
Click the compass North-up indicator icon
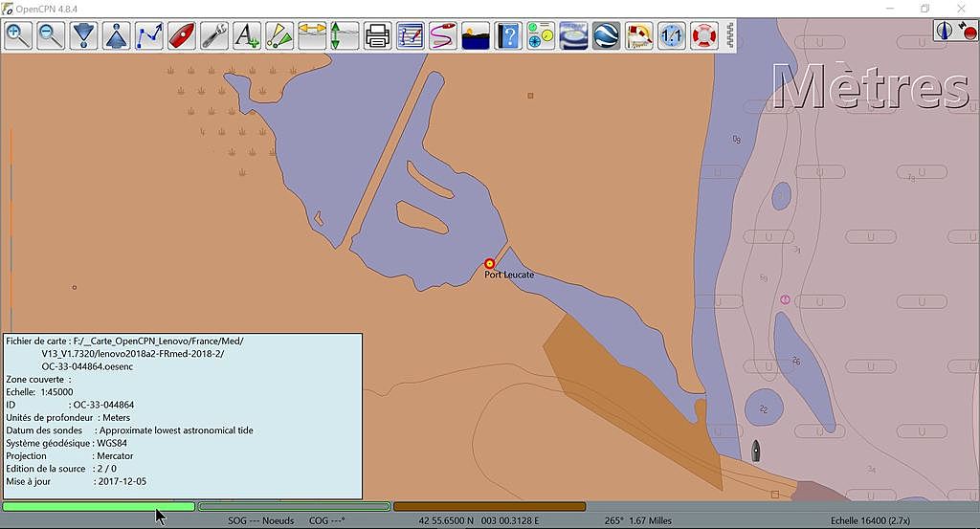(x=945, y=30)
